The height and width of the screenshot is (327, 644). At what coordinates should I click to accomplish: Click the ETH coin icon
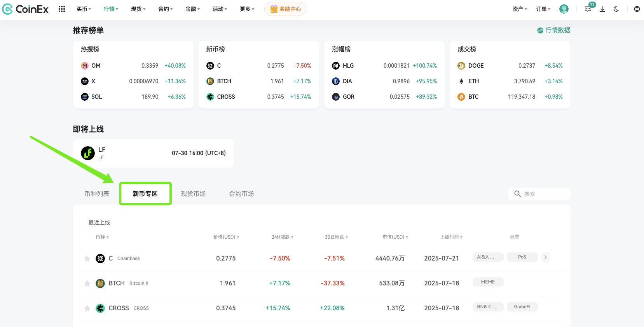click(x=461, y=81)
